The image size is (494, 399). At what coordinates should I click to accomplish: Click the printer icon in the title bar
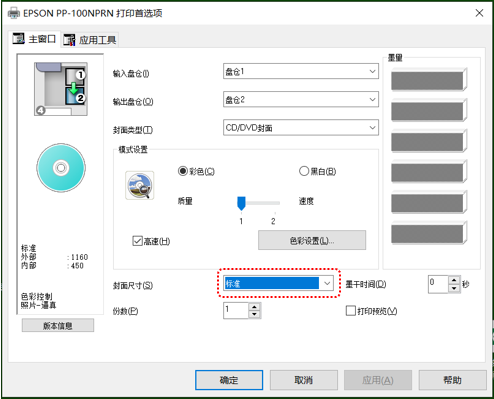(x=14, y=13)
